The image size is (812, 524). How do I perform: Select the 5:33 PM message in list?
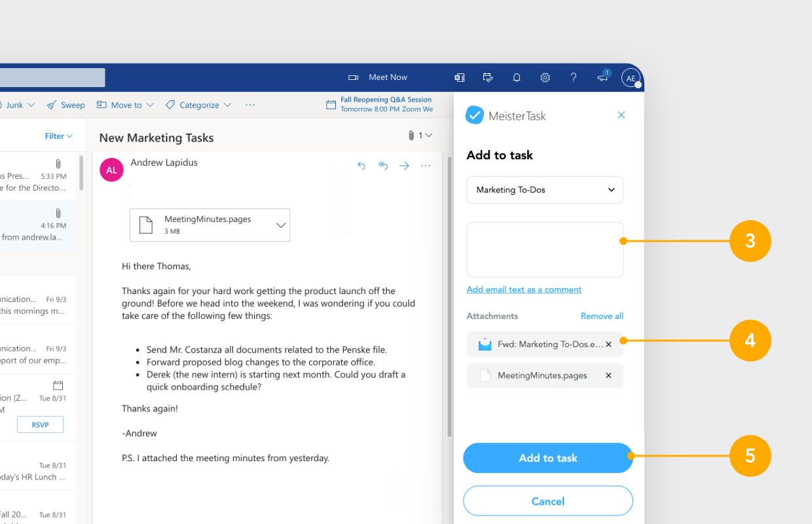click(x=38, y=176)
